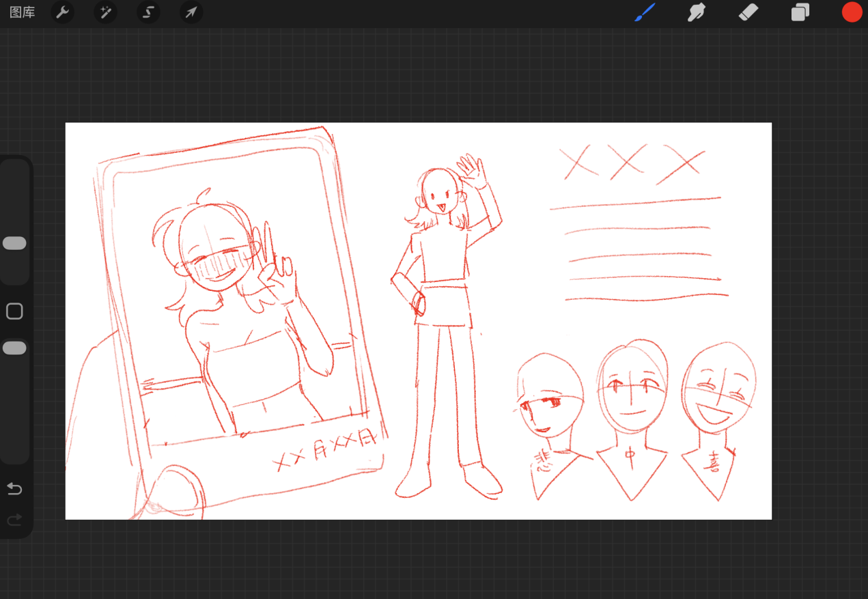Activate the Selection tool
The image size is (868, 599).
click(148, 12)
